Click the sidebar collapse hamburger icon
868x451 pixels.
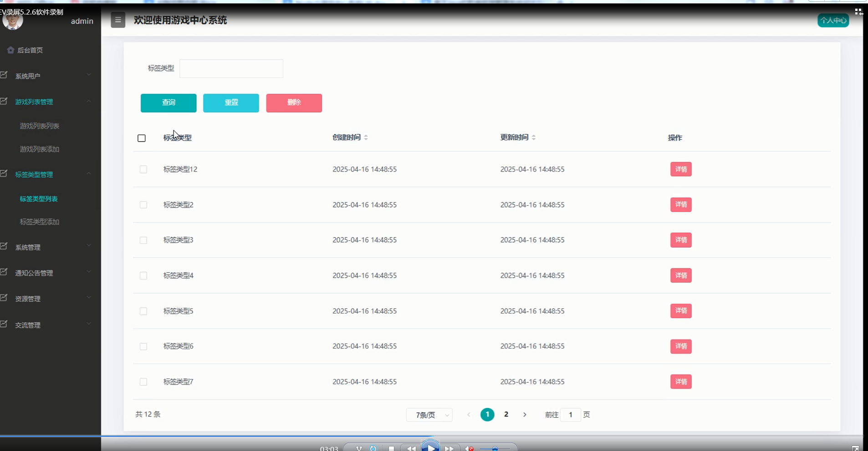[118, 20]
